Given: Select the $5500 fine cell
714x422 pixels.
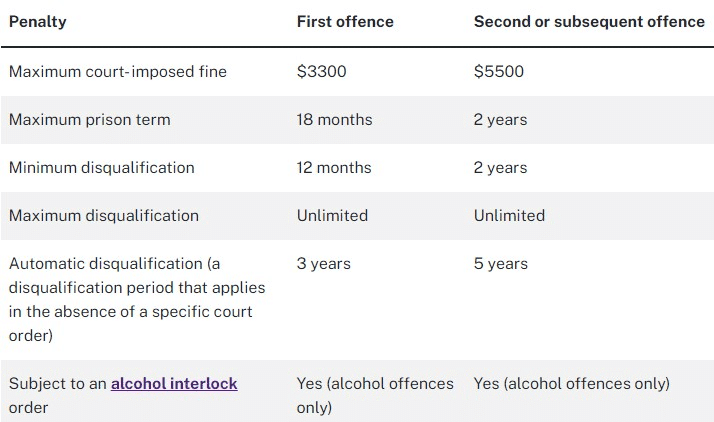Looking at the screenshot, I should (499, 71).
